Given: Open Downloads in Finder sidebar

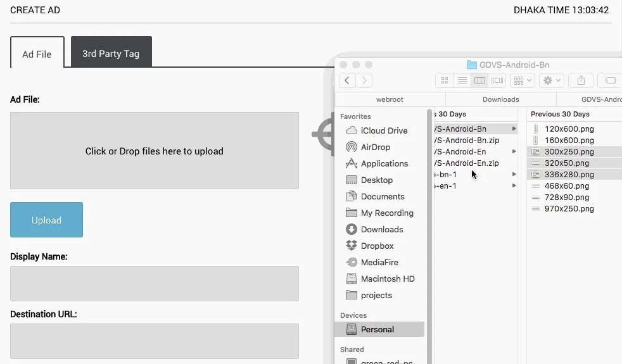Looking at the screenshot, I should (381, 229).
